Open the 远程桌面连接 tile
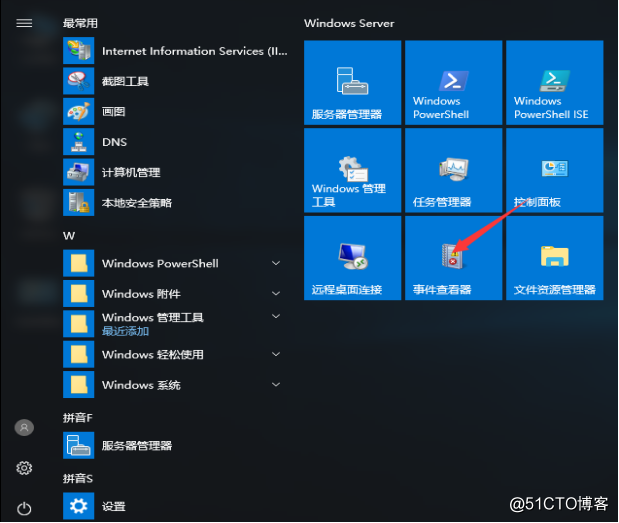This screenshot has width=619, height=523. (x=353, y=258)
